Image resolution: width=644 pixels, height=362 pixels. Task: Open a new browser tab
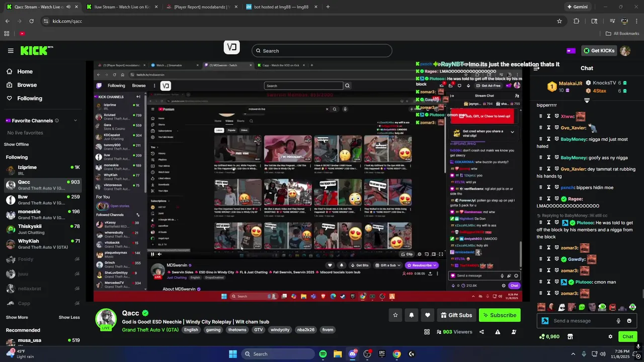coord(328,7)
